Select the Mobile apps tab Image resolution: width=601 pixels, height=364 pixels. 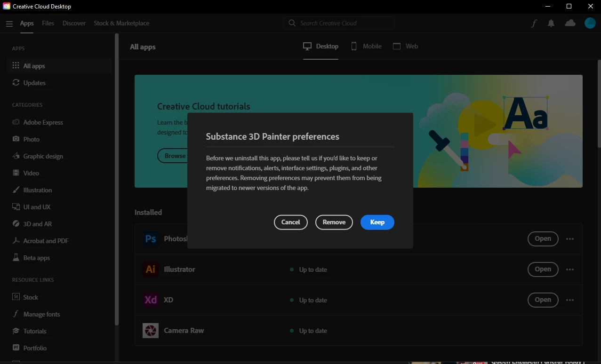tap(366, 46)
